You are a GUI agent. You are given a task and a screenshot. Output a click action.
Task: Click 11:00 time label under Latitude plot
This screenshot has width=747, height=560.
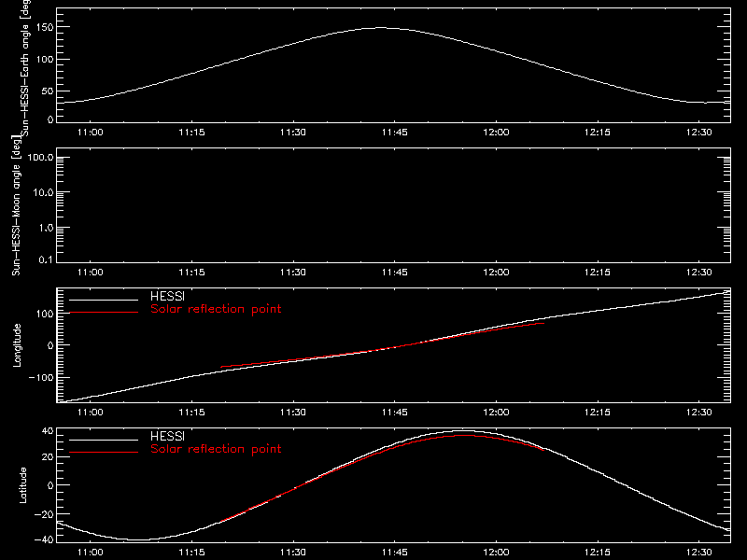pyautogui.click(x=90, y=553)
